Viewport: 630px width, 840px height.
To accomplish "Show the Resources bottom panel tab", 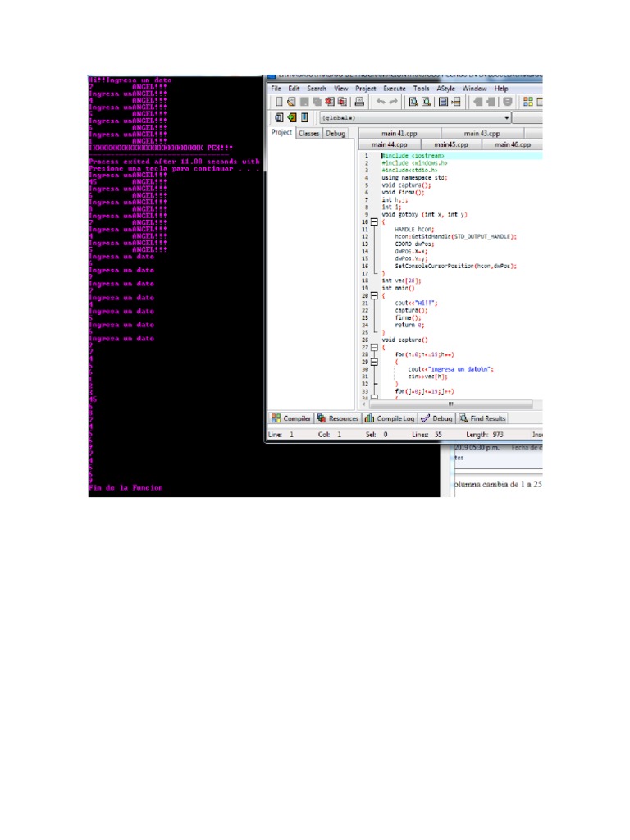I will (x=337, y=418).
